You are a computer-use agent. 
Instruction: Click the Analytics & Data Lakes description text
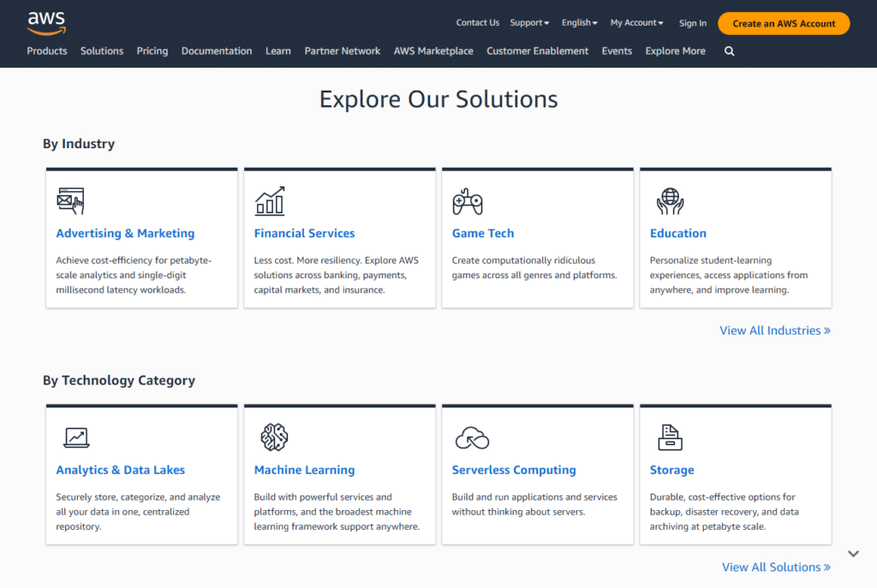click(138, 512)
